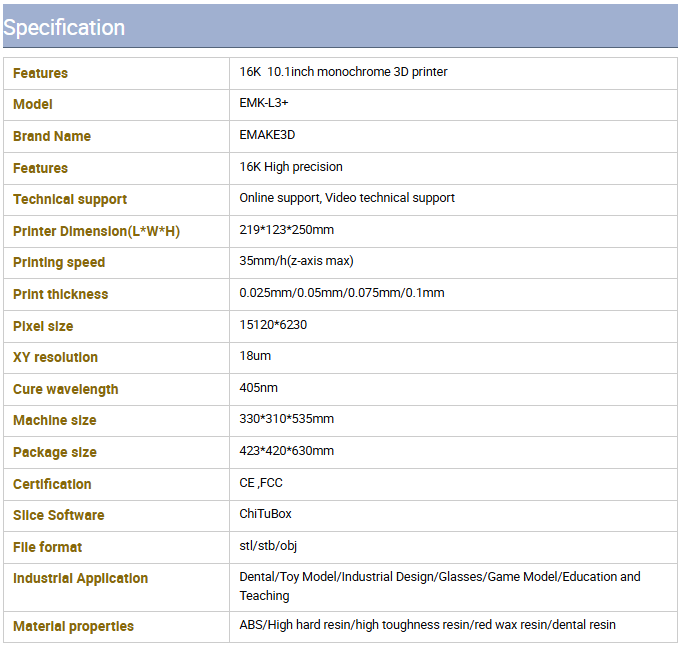
Task: Click the Industrial Application label
Action: [x=80, y=578]
